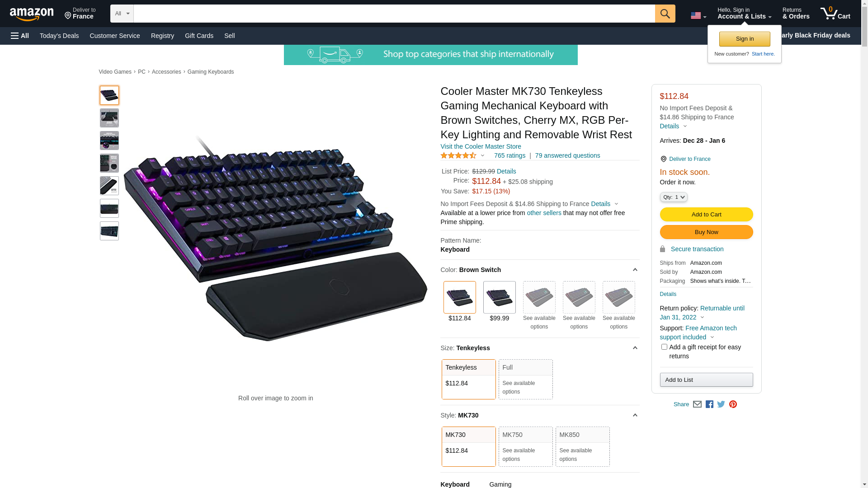
Task: Click the search magnifier button
Action: (665, 14)
